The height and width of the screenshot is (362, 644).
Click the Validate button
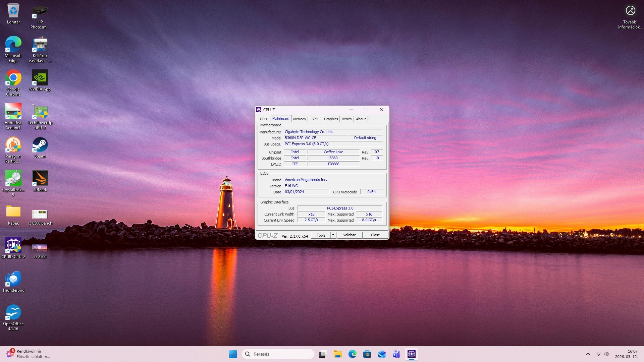tap(349, 235)
